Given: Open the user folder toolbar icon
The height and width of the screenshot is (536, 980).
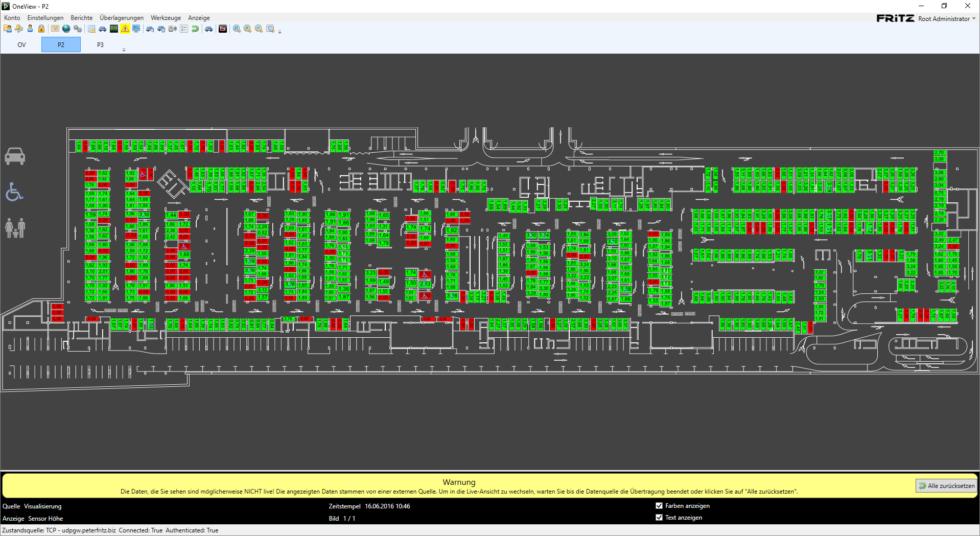Looking at the screenshot, I should pyautogui.click(x=8, y=29).
